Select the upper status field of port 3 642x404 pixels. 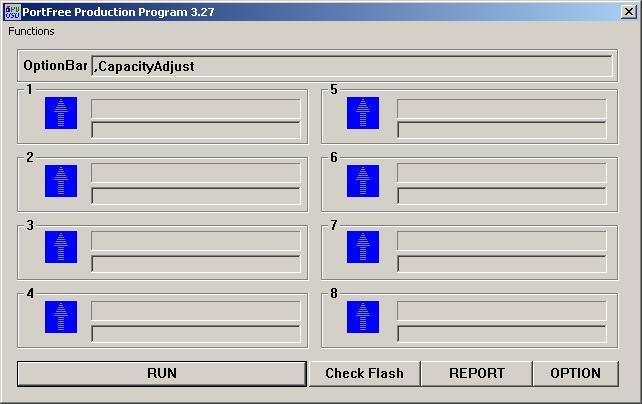click(x=196, y=241)
